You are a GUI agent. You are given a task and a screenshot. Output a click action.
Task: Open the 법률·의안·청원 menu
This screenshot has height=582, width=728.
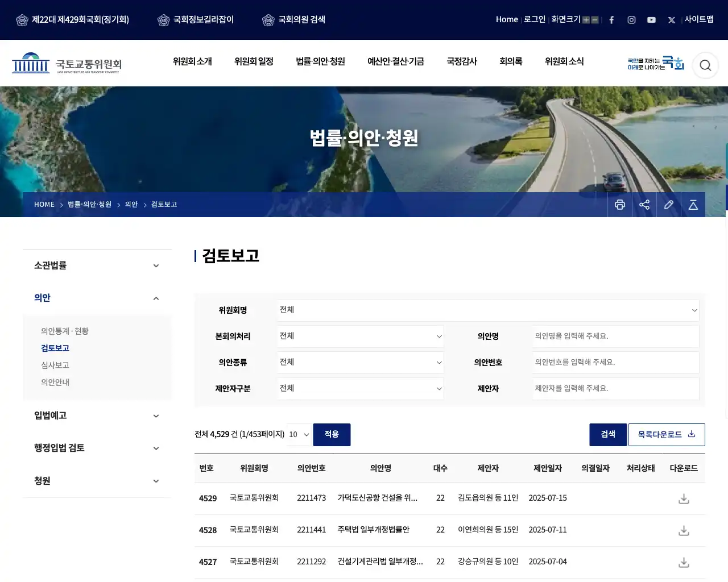click(x=320, y=61)
